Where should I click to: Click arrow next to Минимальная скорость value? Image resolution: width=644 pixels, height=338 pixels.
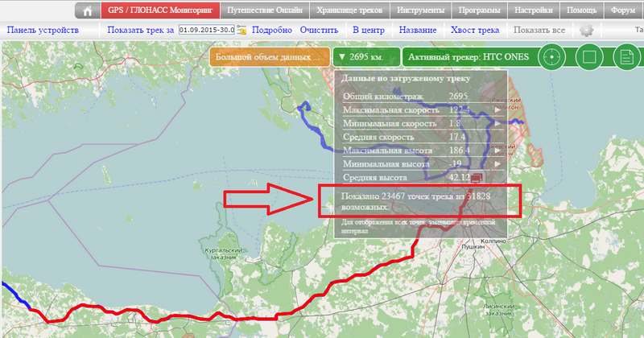(498, 123)
